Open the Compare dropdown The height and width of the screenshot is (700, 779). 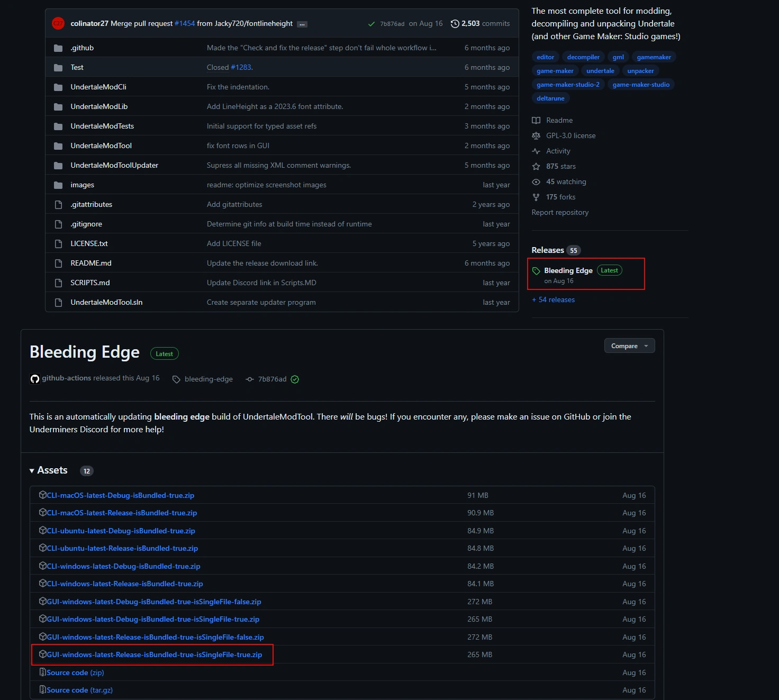(630, 346)
